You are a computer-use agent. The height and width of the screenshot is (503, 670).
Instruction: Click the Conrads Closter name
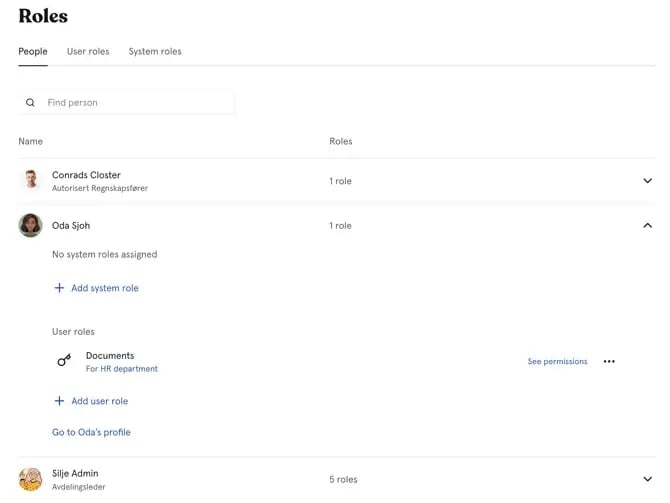(x=86, y=175)
